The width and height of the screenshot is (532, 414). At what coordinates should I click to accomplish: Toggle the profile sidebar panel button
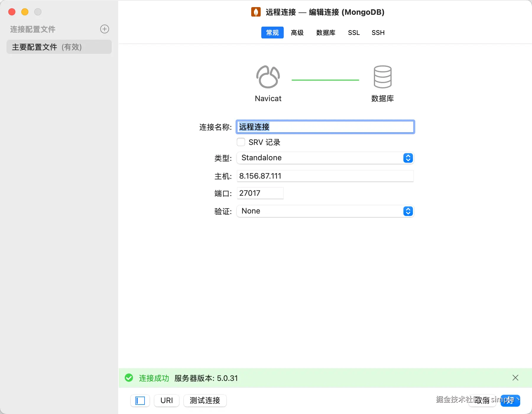coord(140,401)
